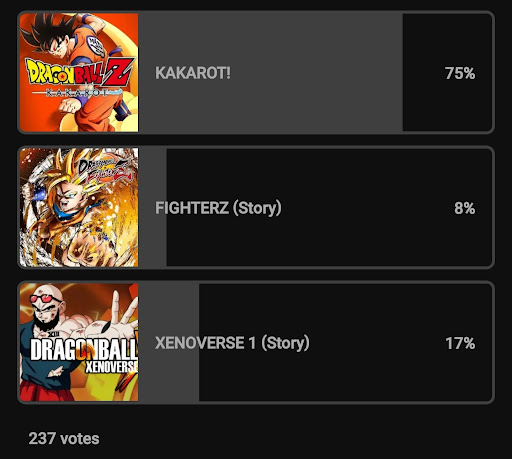
Task: Vote for the KAKAROT! option label
Action: [x=193, y=73]
